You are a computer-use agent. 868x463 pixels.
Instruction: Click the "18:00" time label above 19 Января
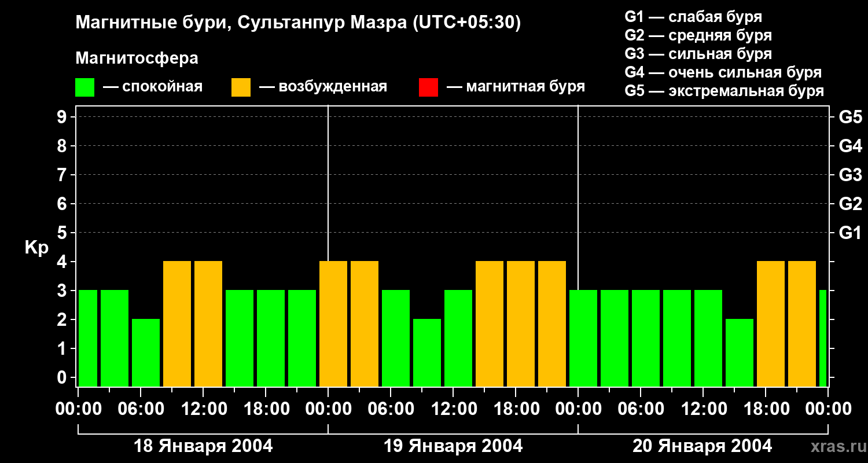[x=516, y=409]
